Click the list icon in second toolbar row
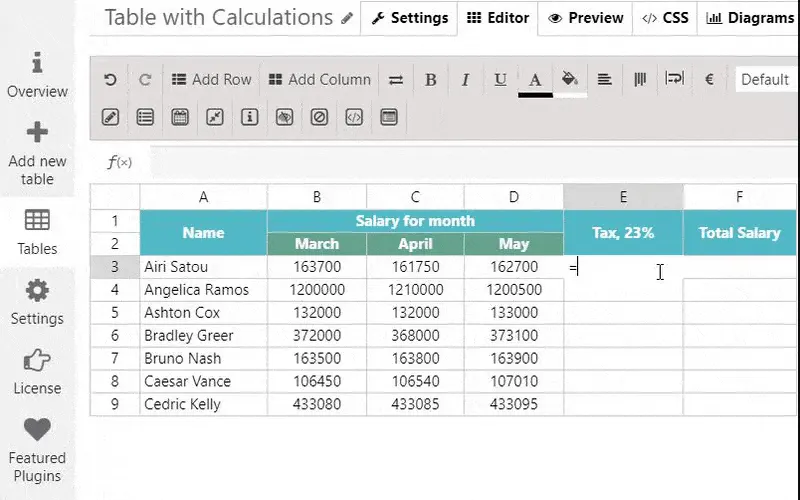800x500 pixels. pos(145,117)
